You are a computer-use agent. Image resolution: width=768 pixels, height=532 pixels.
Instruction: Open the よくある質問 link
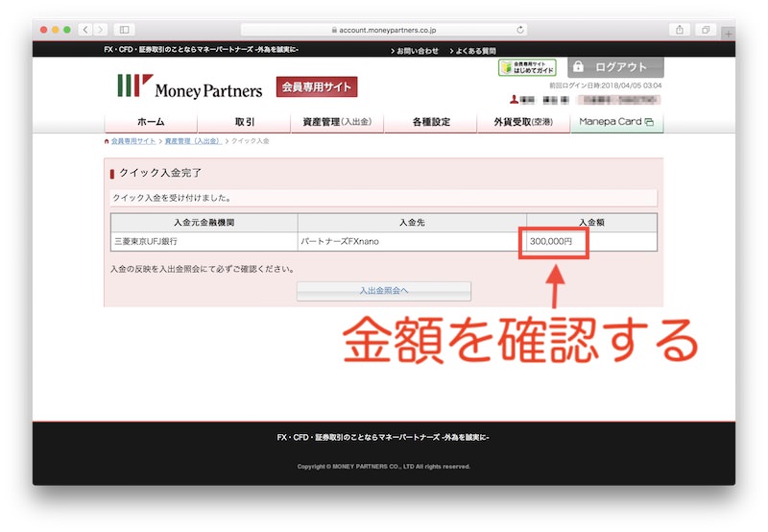click(x=472, y=51)
